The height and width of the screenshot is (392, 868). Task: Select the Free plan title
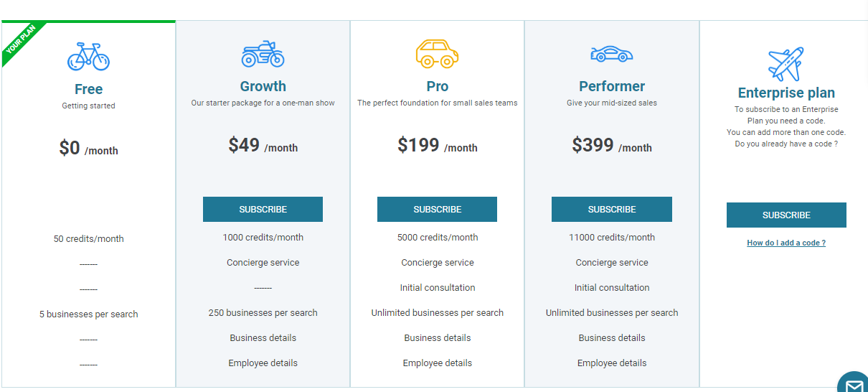click(x=88, y=89)
